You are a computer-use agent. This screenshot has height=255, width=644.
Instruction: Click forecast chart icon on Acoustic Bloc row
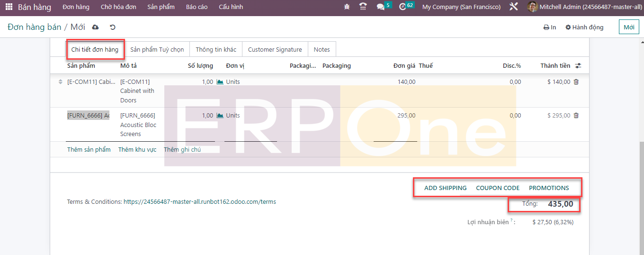(x=220, y=116)
